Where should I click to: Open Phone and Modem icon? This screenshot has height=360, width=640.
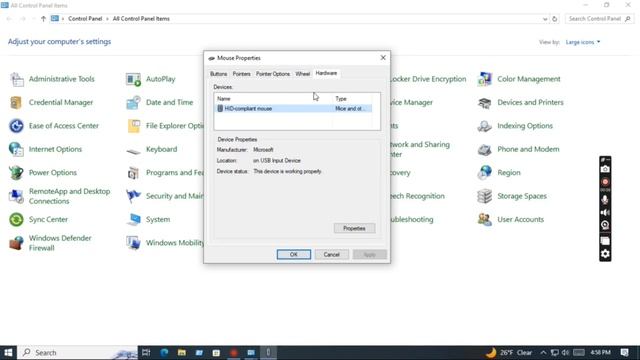tap(484, 150)
